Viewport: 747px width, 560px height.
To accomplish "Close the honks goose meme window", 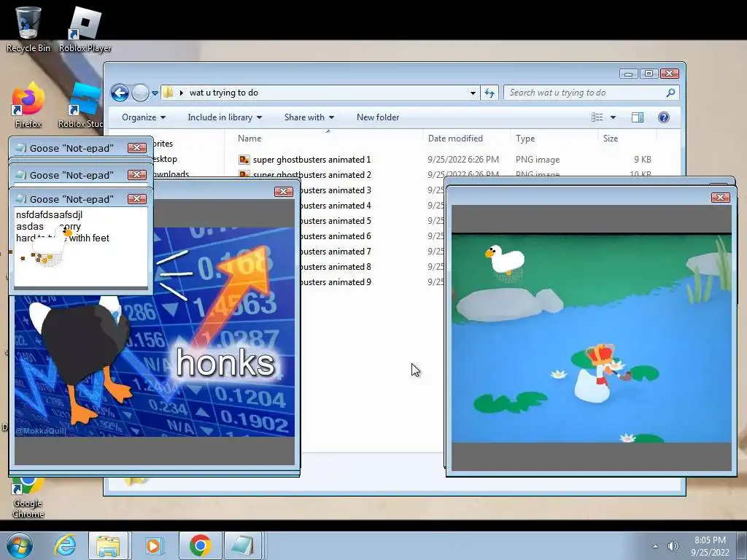I will click(284, 192).
